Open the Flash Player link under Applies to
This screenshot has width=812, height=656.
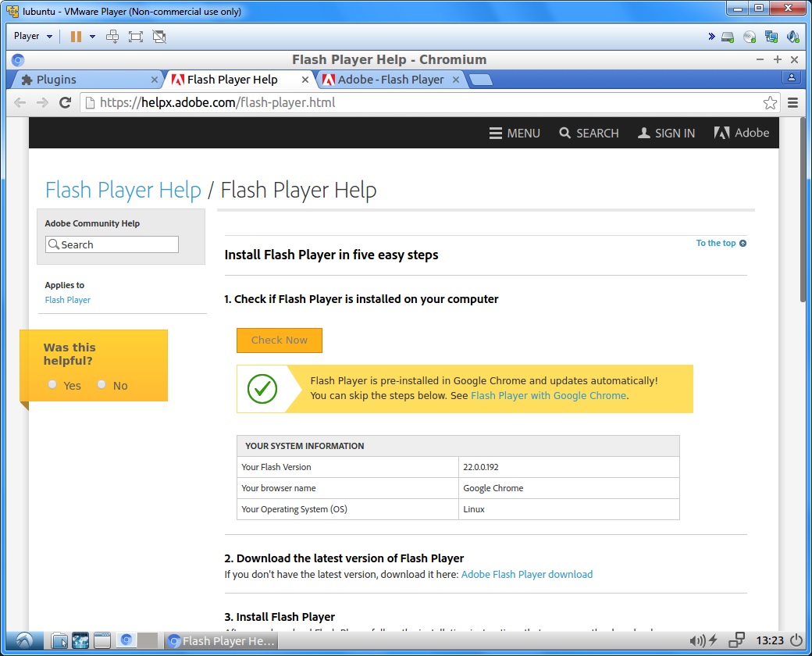tap(67, 300)
